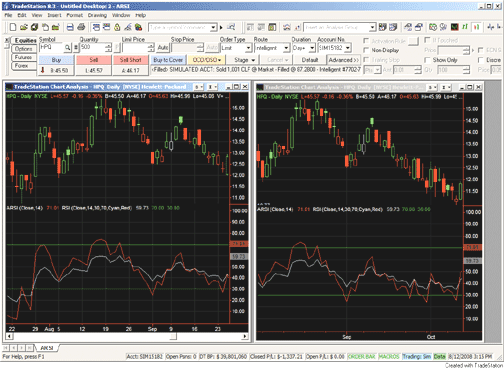Click the Print toolbar icon
Screen dimensions: 504x368
(x=81, y=27)
